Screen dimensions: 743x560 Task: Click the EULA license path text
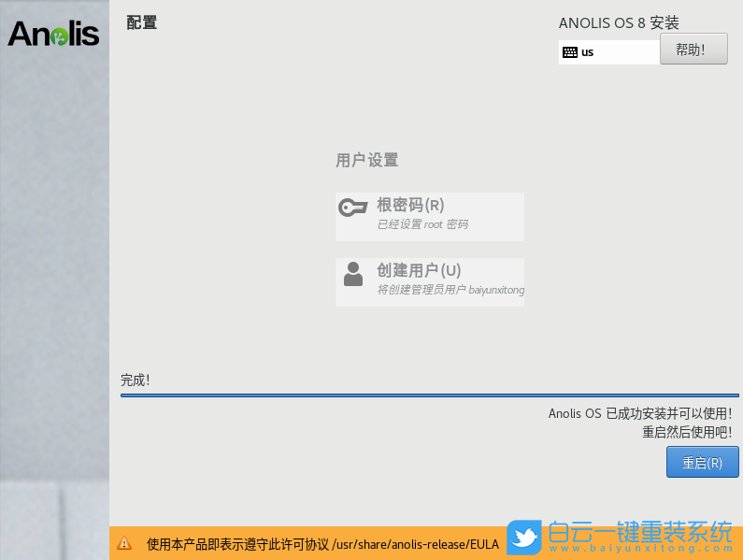click(x=416, y=544)
